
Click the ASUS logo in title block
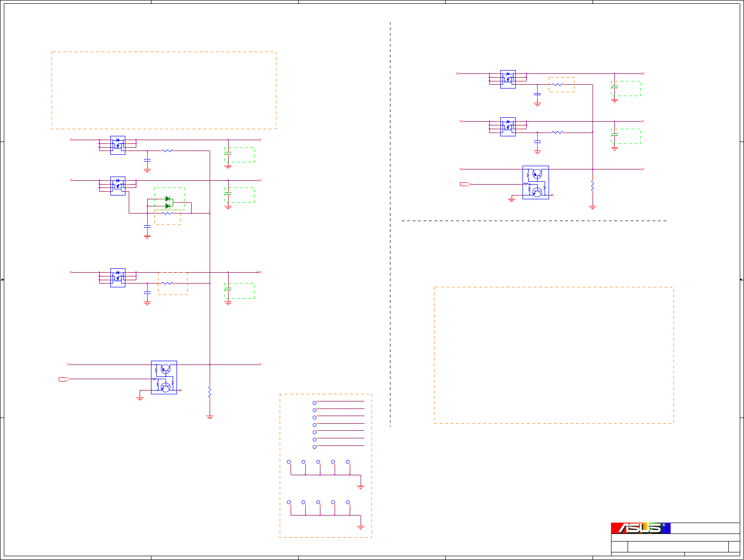pyautogui.click(x=641, y=528)
